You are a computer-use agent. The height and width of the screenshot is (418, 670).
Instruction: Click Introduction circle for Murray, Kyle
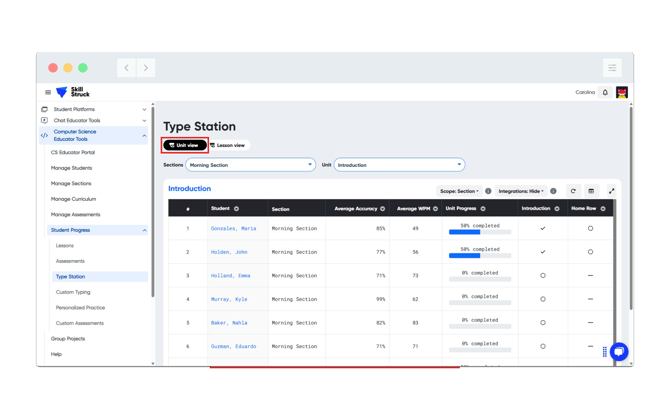point(543,299)
